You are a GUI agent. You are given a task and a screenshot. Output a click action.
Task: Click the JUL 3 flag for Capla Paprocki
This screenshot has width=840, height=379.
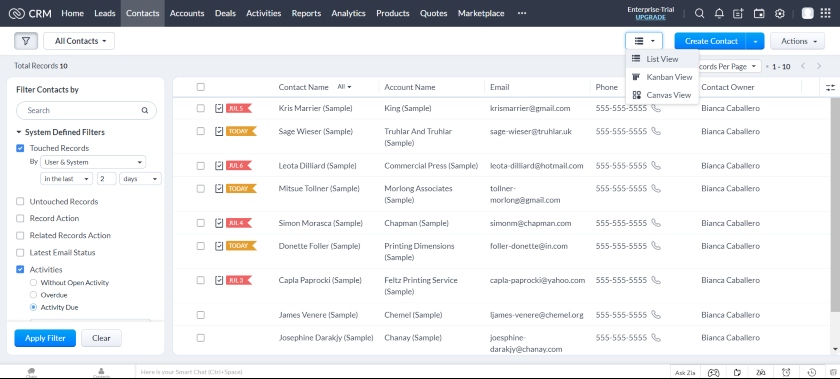tap(238, 280)
